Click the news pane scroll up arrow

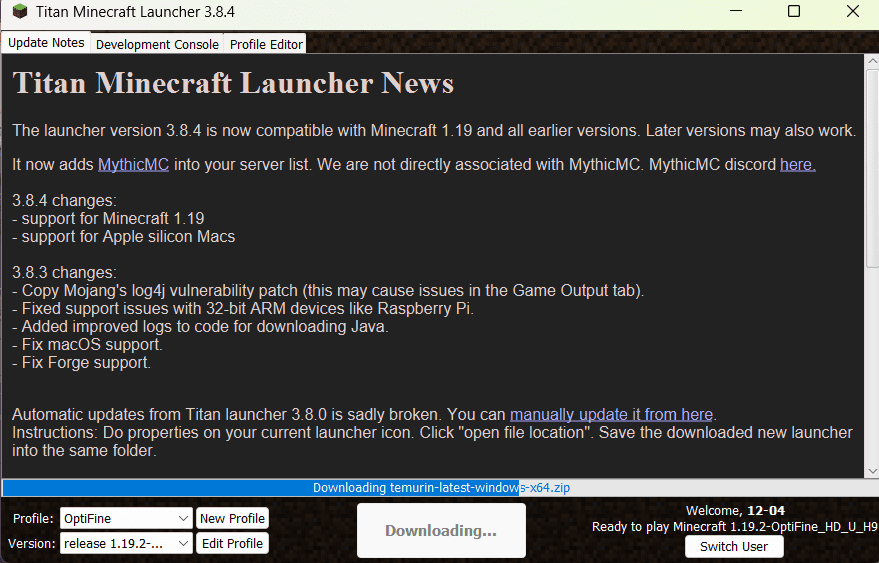[872, 61]
